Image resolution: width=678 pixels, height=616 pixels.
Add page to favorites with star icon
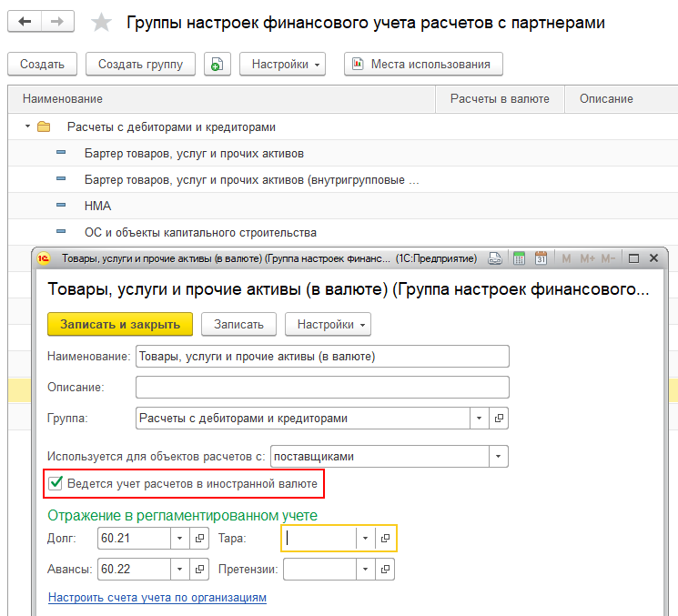[101, 22]
